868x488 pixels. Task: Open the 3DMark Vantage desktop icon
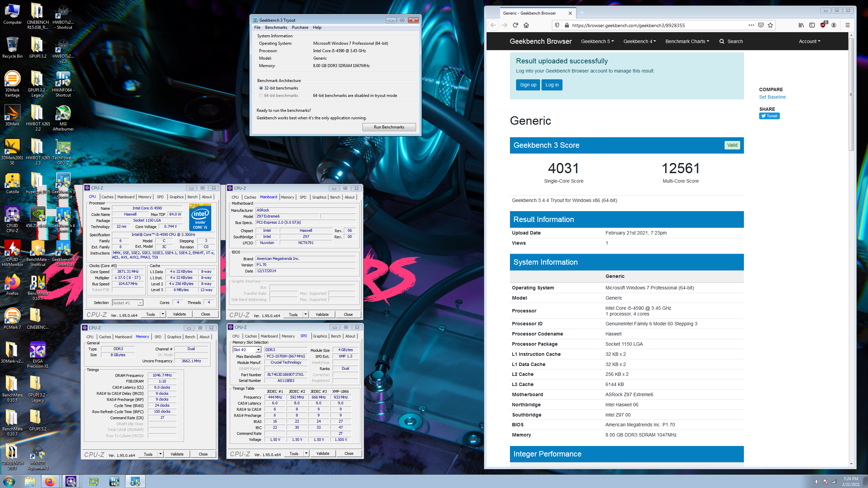(12, 84)
